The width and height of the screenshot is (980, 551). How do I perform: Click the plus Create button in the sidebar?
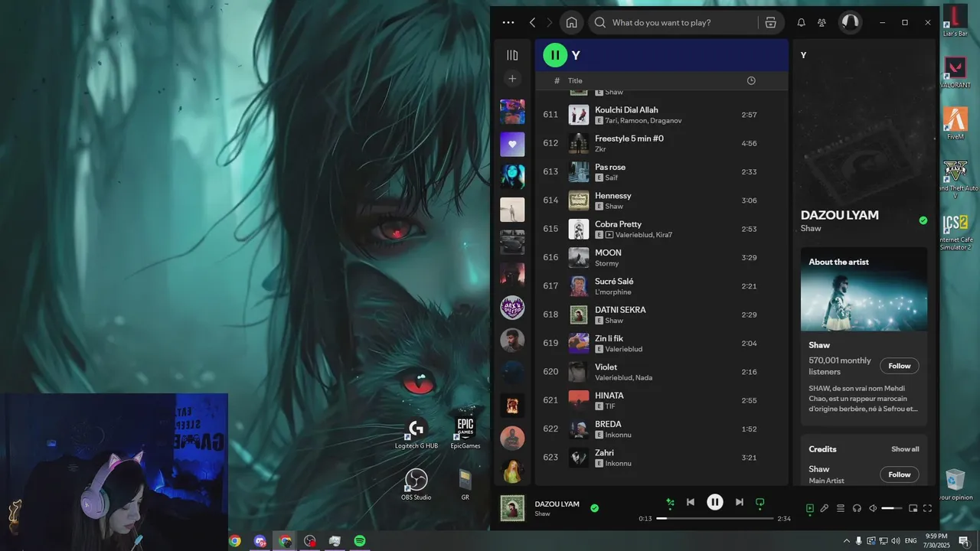[512, 78]
